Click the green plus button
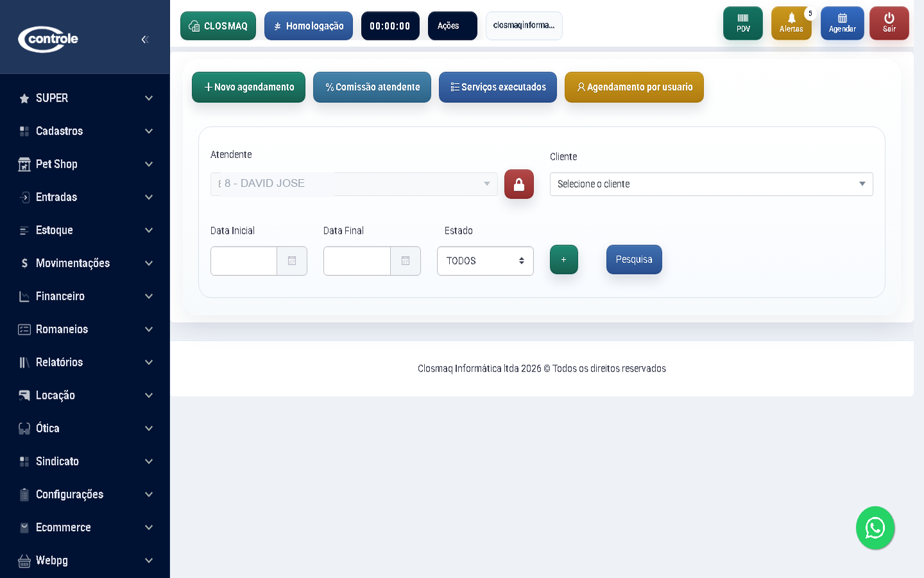The width and height of the screenshot is (924, 578). click(x=563, y=259)
